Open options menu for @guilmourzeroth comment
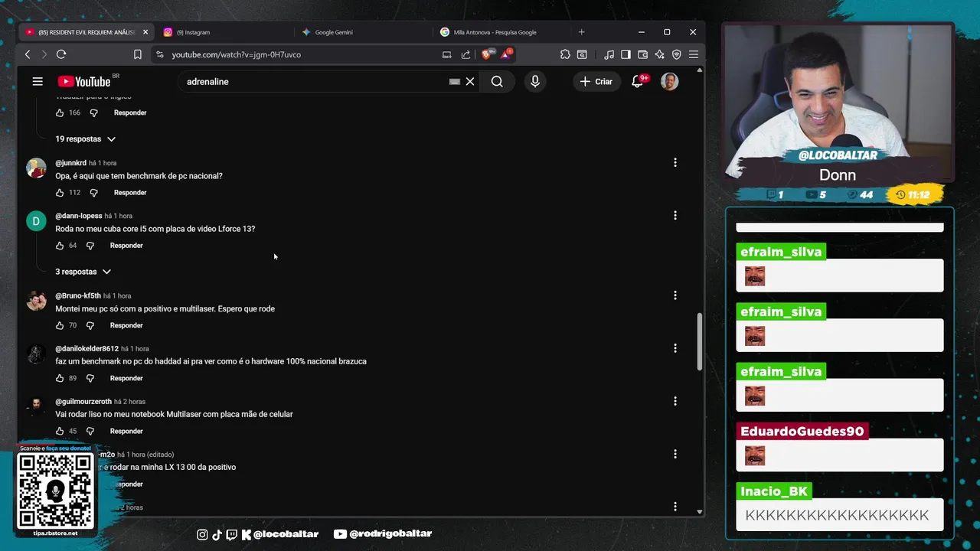This screenshot has width=980, height=551. pos(675,401)
